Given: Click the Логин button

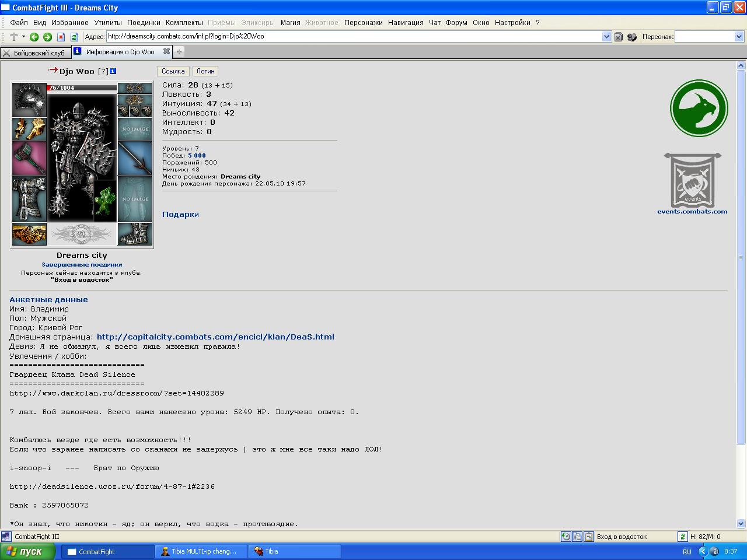Looking at the screenshot, I should click(205, 71).
